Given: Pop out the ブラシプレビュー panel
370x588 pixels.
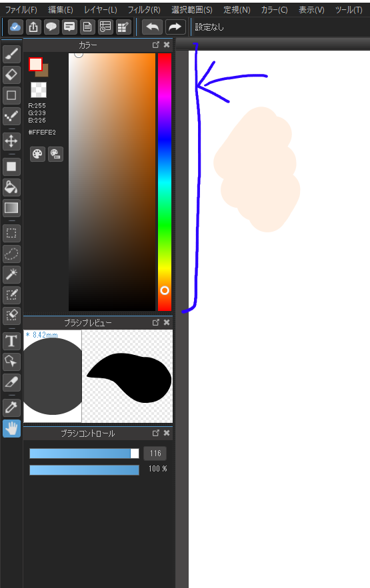Looking at the screenshot, I should (x=156, y=322).
